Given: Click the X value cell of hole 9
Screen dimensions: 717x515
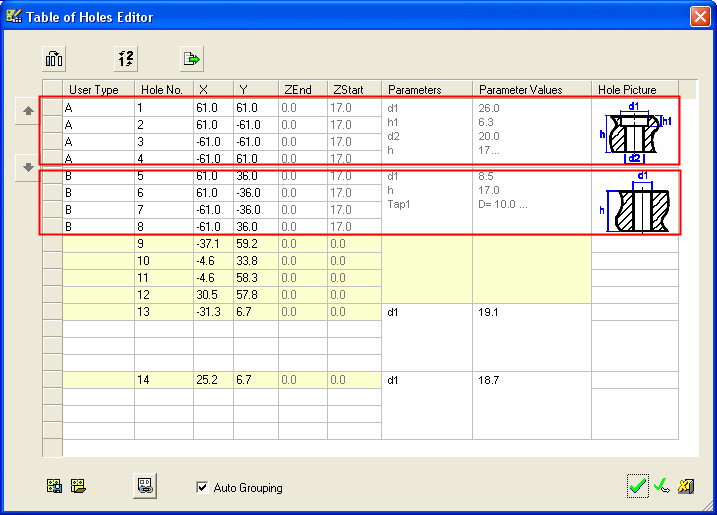Looking at the screenshot, I should coord(213,244).
